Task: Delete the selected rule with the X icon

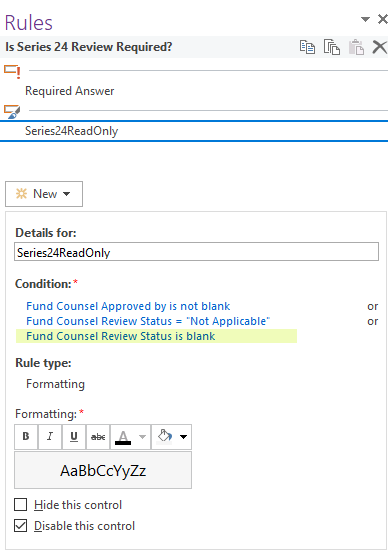Action: pyautogui.click(x=380, y=47)
